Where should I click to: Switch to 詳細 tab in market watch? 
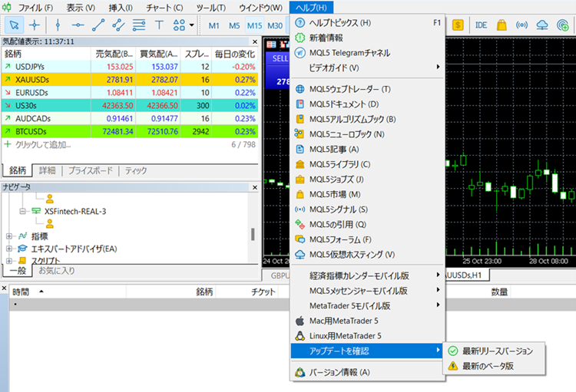pyautogui.click(x=48, y=170)
